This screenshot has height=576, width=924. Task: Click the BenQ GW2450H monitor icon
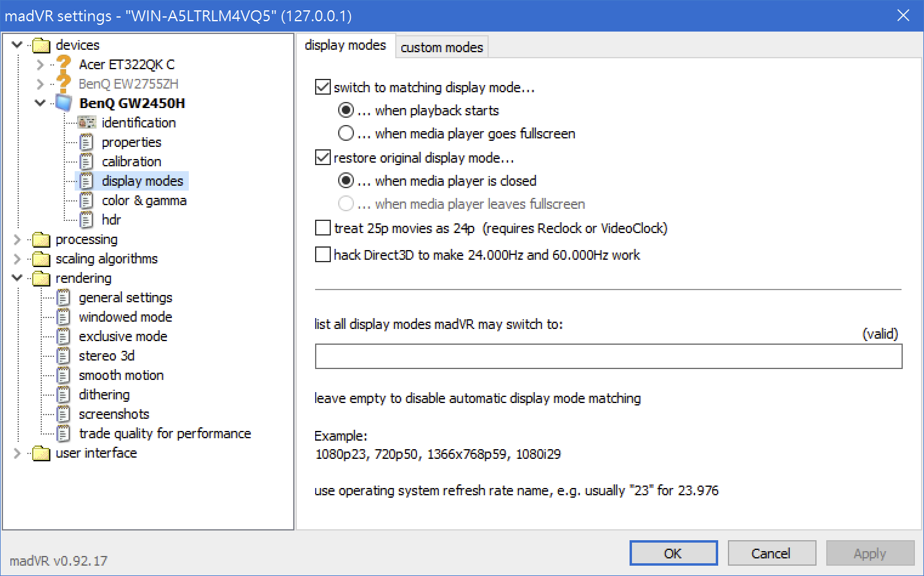[64, 103]
